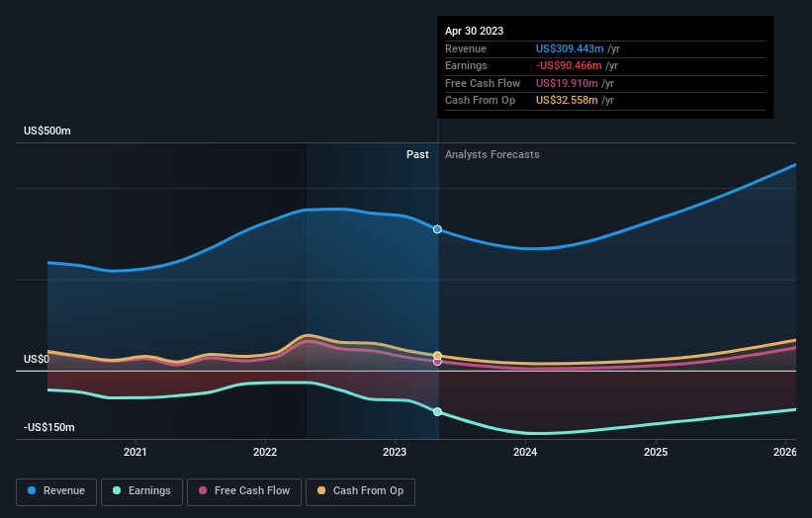The width and height of the screenshot is (812, 518).
Task: Click the Free Cash Flow label in tooltip
Action: click(483, 83)
